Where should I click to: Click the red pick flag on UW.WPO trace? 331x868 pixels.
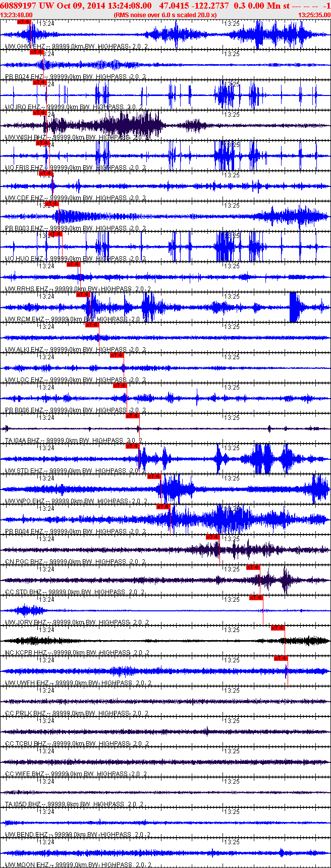(x=154, y=476)
